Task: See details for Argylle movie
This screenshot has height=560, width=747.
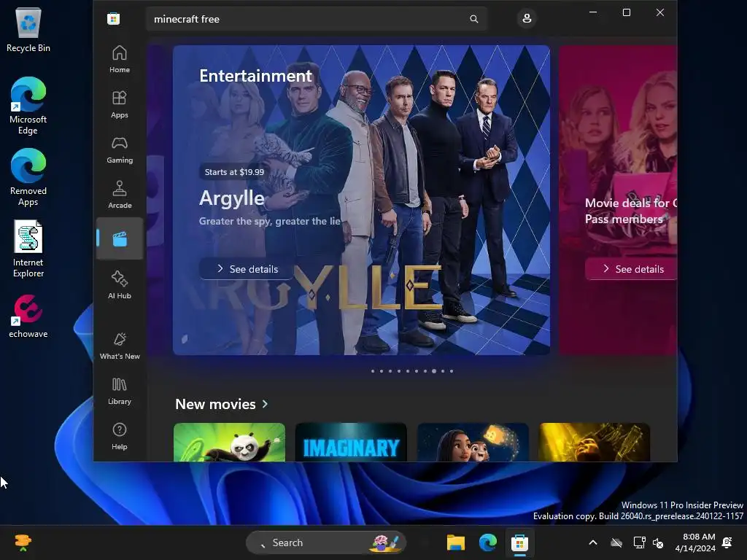Action: point(247,269)
